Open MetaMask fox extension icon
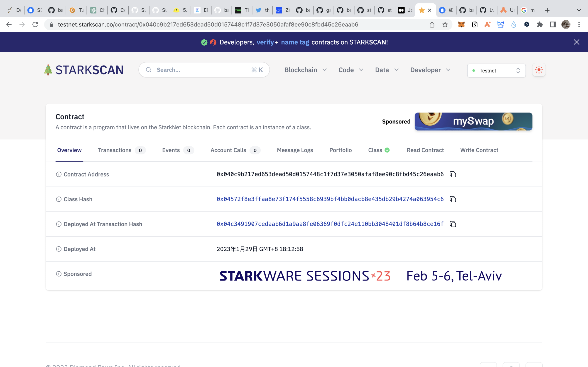Screen dimensions: 588x367 (x=461, y=24)
